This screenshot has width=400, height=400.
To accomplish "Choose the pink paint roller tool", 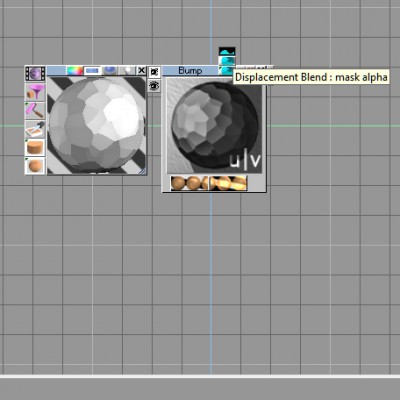I will [x=35, y=111].
